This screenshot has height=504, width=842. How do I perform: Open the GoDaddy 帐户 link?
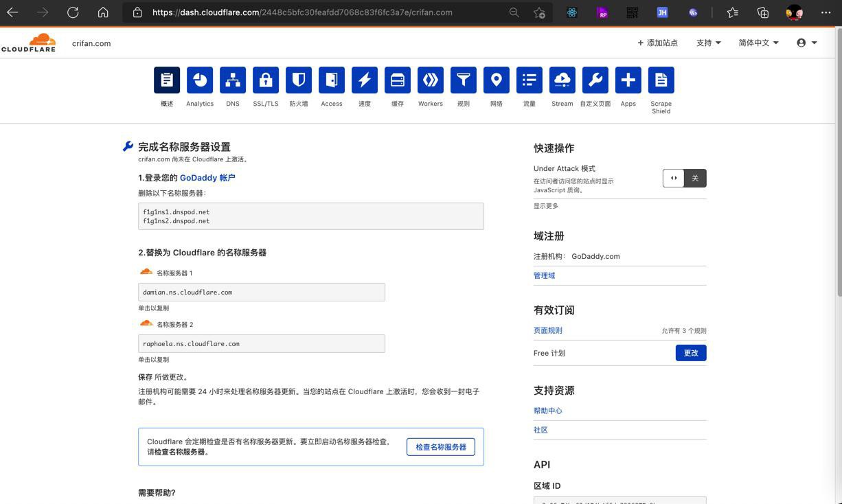(x=207, y=178)
